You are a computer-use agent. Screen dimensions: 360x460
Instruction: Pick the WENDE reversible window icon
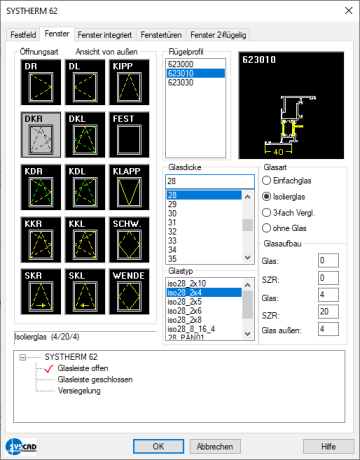pos(129,292)
